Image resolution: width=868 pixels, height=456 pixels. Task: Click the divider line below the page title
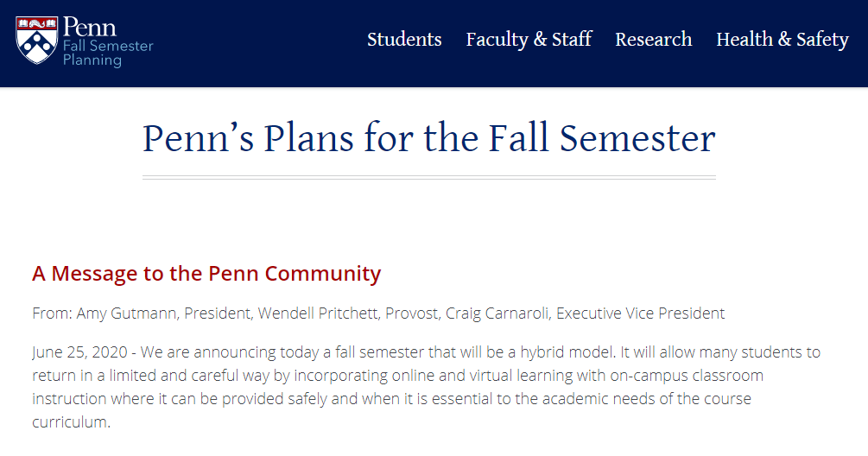point(428,178)
